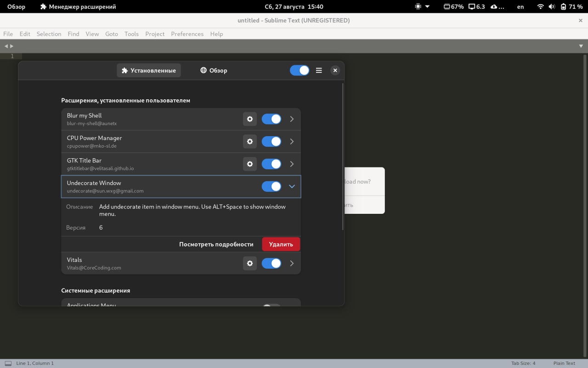Open the View menu
588x368 pixels.
[92, 34]
